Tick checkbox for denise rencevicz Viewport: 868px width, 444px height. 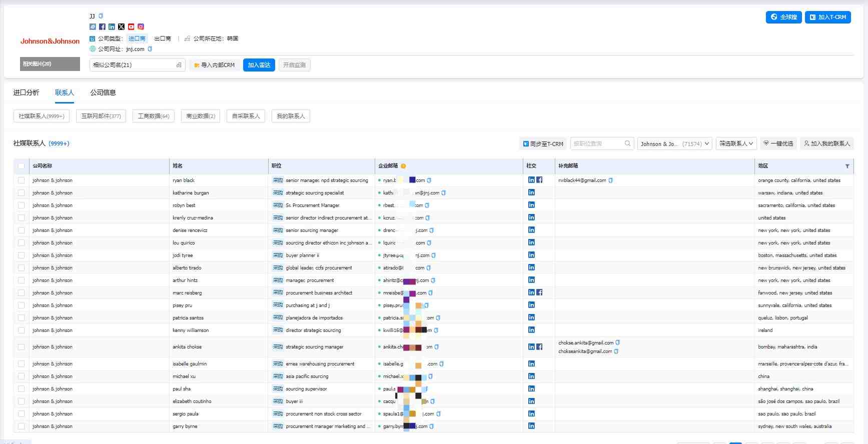coord(21,230)
